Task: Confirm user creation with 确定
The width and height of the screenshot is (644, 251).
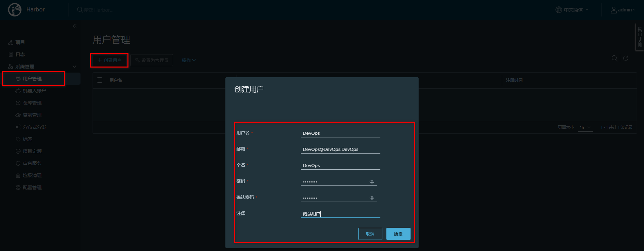Action: click(x=398, y=234)
